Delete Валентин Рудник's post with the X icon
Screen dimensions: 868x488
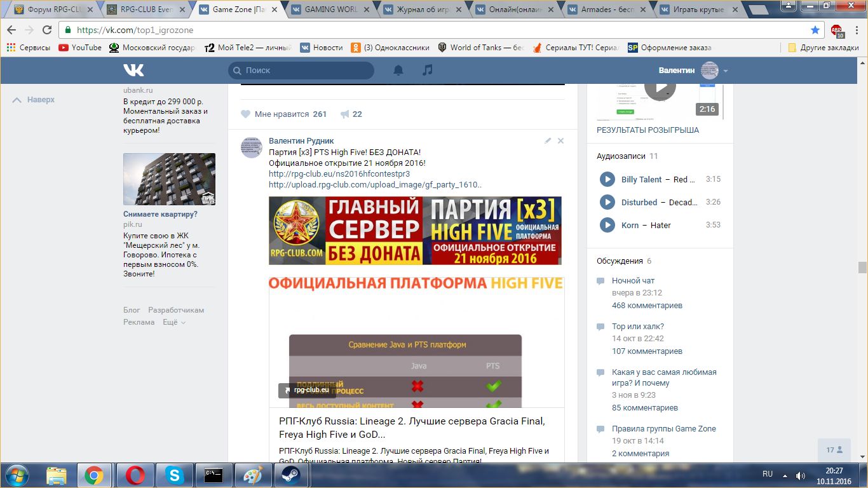tap(560, 140)
